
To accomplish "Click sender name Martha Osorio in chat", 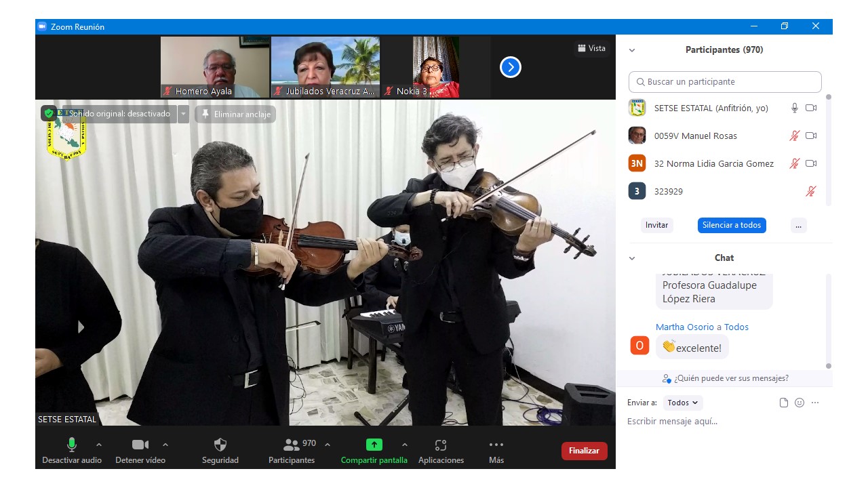I will (x=685, y=327).
